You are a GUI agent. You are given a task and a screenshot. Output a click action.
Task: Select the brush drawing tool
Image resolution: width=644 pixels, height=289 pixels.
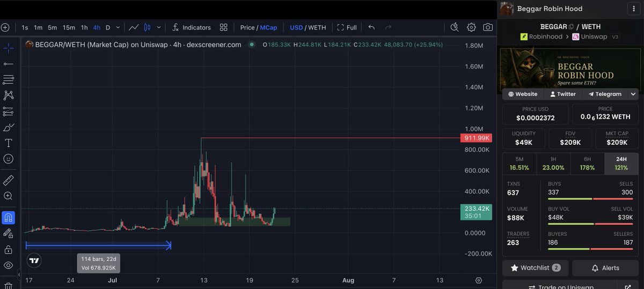(x=9, y=128)
